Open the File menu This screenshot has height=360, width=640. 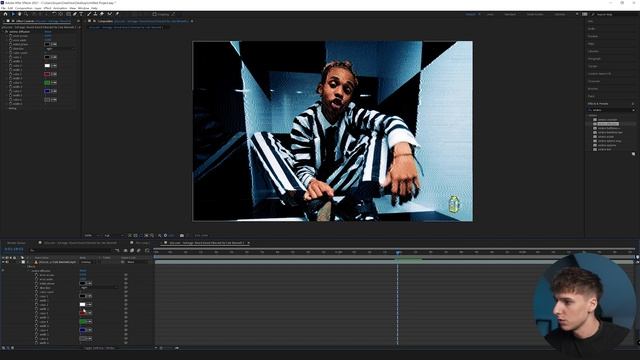tap(3, 8)
